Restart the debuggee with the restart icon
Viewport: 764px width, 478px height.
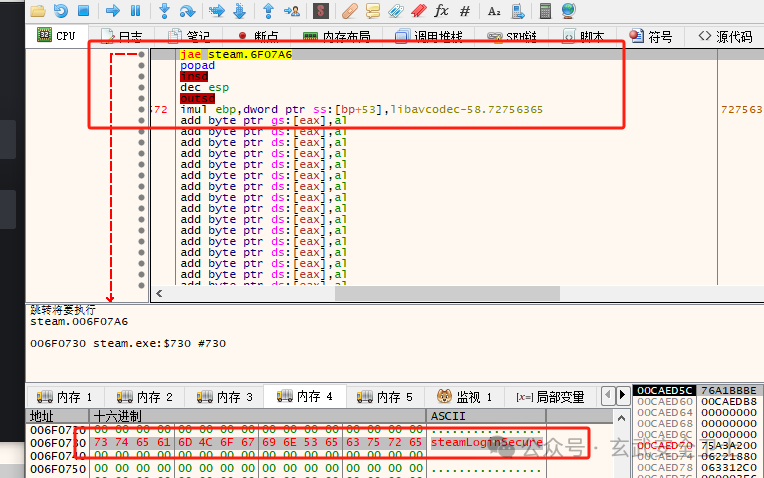61,10
